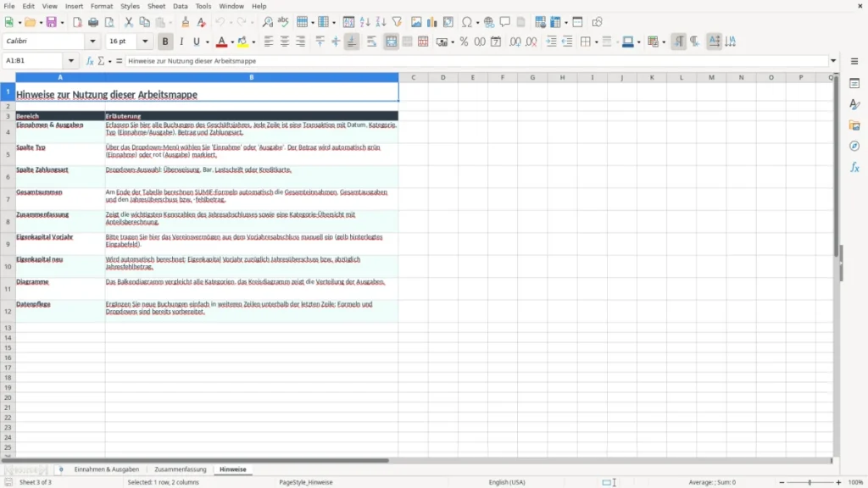Toggle Underline formatting
Screen dimensions: 868x488
tap(197, 42)
